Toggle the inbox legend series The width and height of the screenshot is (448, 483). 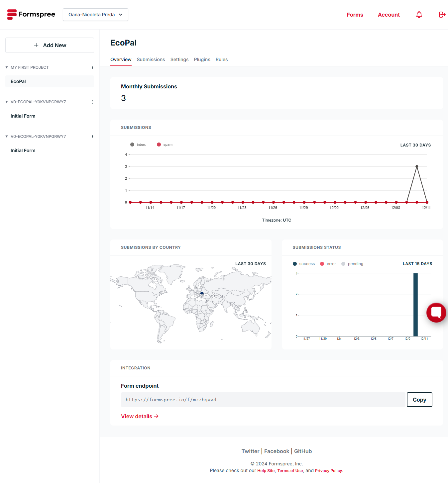(x=138, y=145)
